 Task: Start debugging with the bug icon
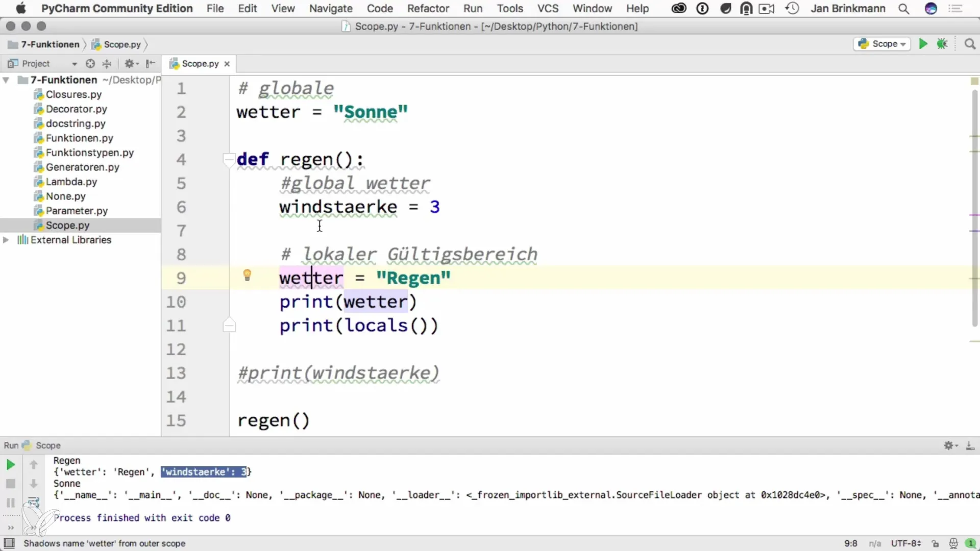point(942,44)
